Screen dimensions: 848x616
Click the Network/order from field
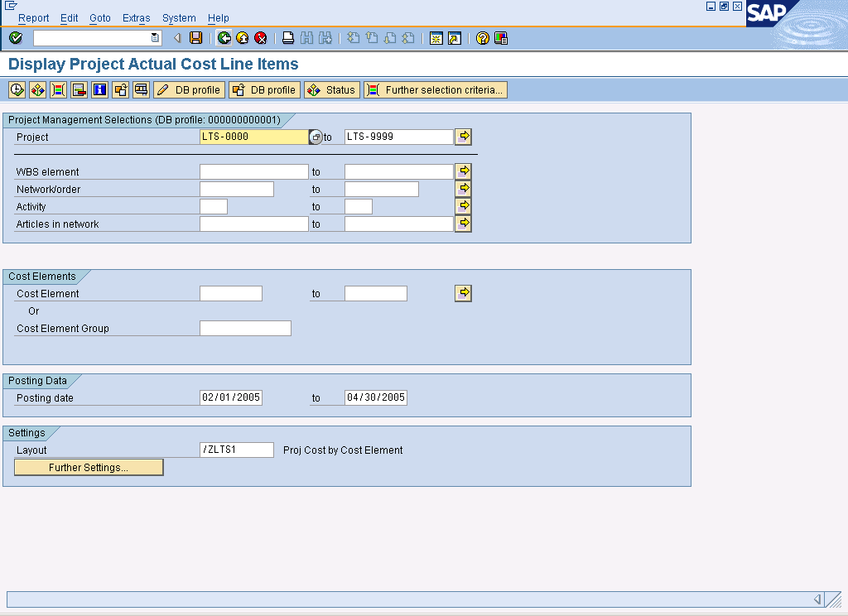coord(237,189)
